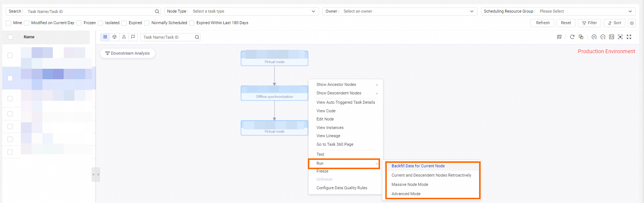Click the Reset button

click(x=566, y=23)
